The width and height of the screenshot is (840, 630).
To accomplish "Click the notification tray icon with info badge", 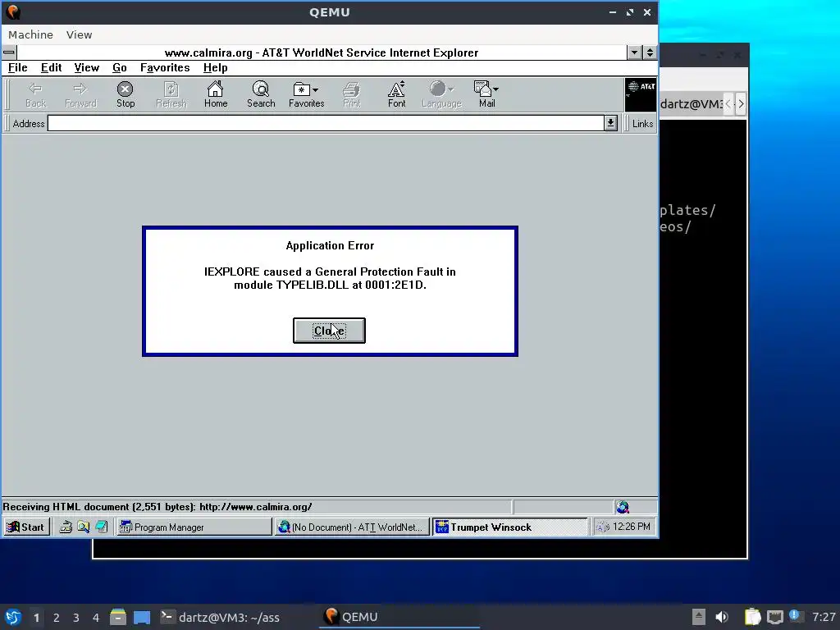I will (x=794, y=616).
